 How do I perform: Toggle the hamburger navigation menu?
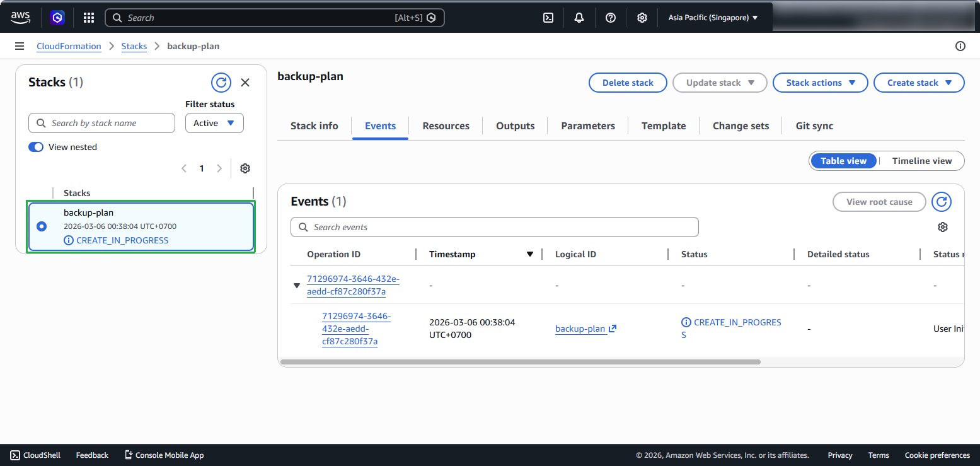pyautogui.click(x=20, y=46)
